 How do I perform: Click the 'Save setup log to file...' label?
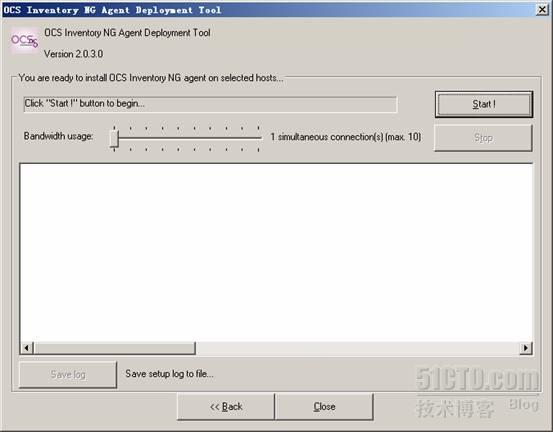tap(169, 373)
